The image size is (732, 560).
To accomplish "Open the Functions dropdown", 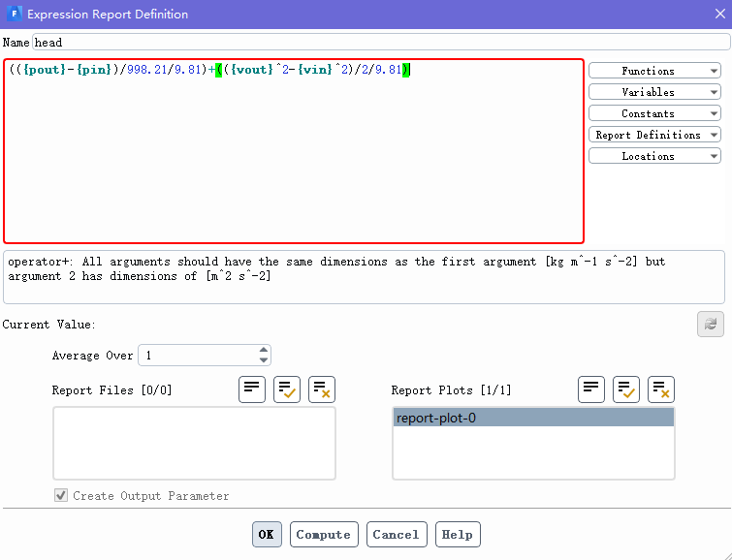I will 654,71.
